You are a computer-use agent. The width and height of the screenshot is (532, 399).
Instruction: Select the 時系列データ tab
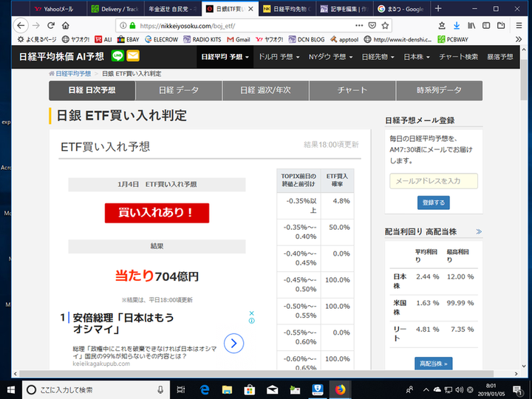[439, 90]
